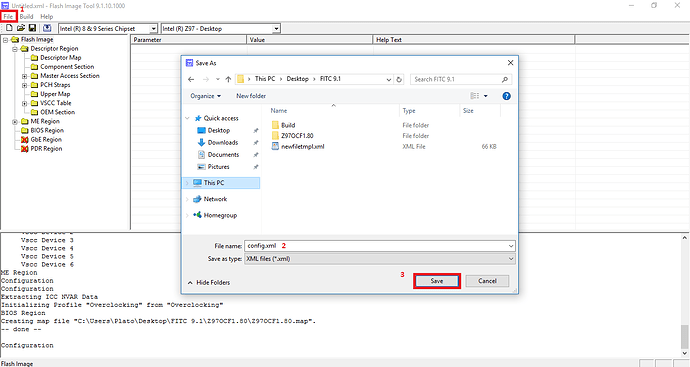This screenshot has width=690, height=367.
Task: Collapse the Descriptor Region node
Action: pyautogui.click(x=15, y=49)
